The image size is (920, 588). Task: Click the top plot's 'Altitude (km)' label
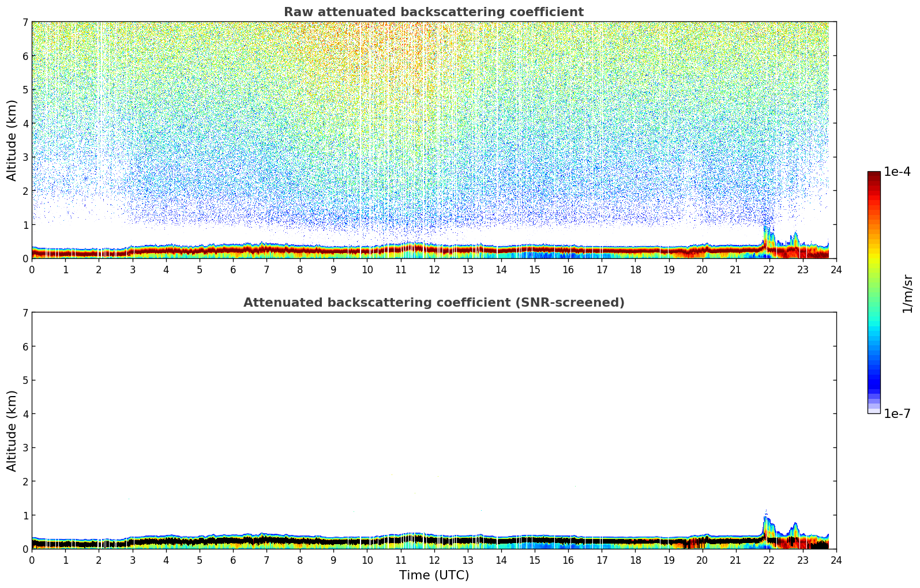click(x=12, y=140)
